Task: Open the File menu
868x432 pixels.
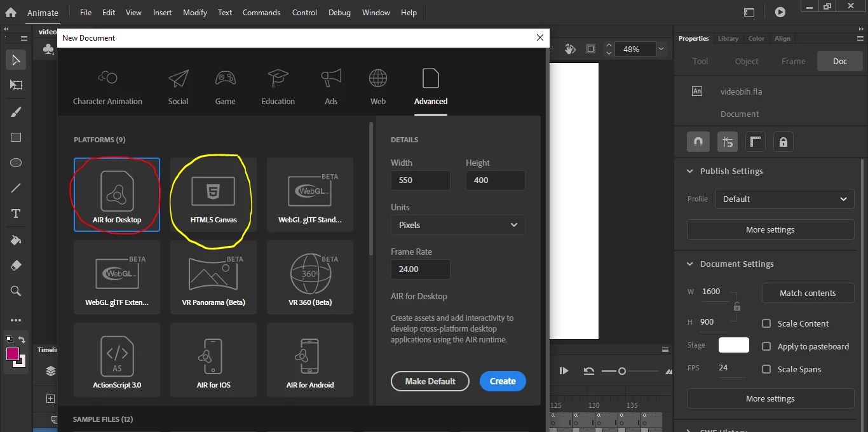Action: tap(86, 12)
